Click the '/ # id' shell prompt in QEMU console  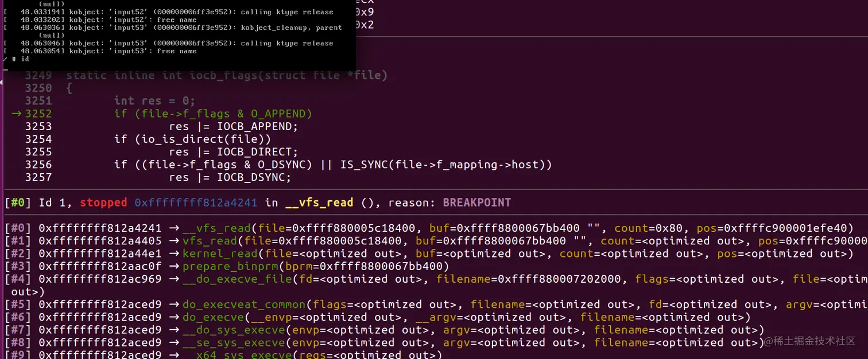coord(16,59)
